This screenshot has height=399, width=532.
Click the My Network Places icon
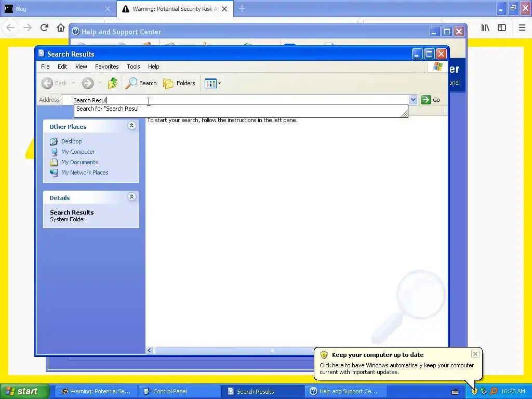click(54, 172)
